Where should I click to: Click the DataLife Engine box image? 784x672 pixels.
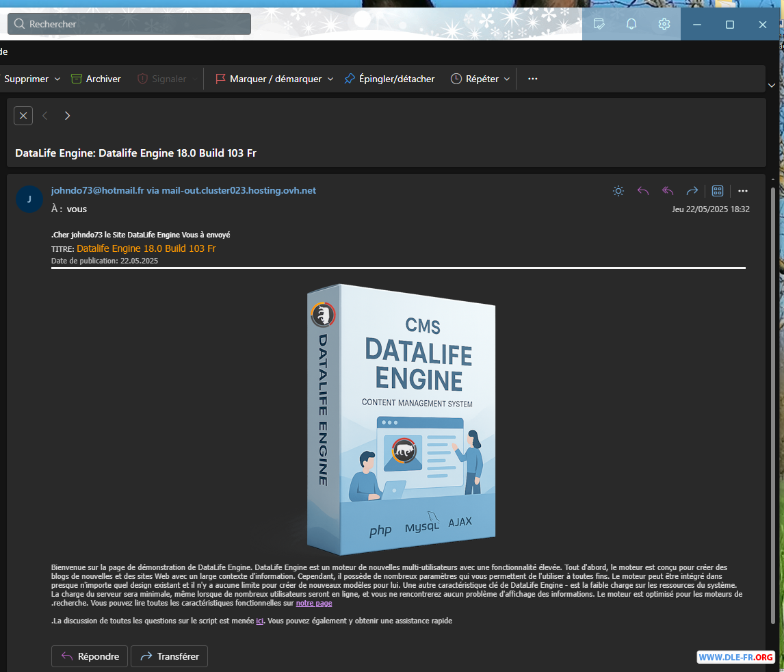(x=402, y=419)
